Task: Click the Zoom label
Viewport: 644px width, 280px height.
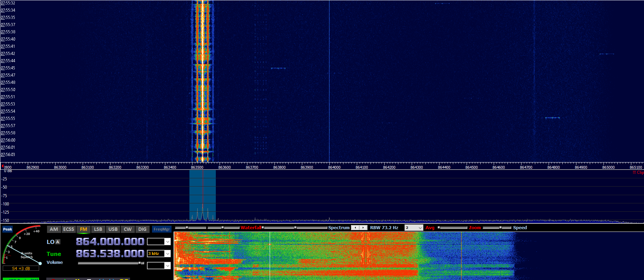Action: click(475, 228)
